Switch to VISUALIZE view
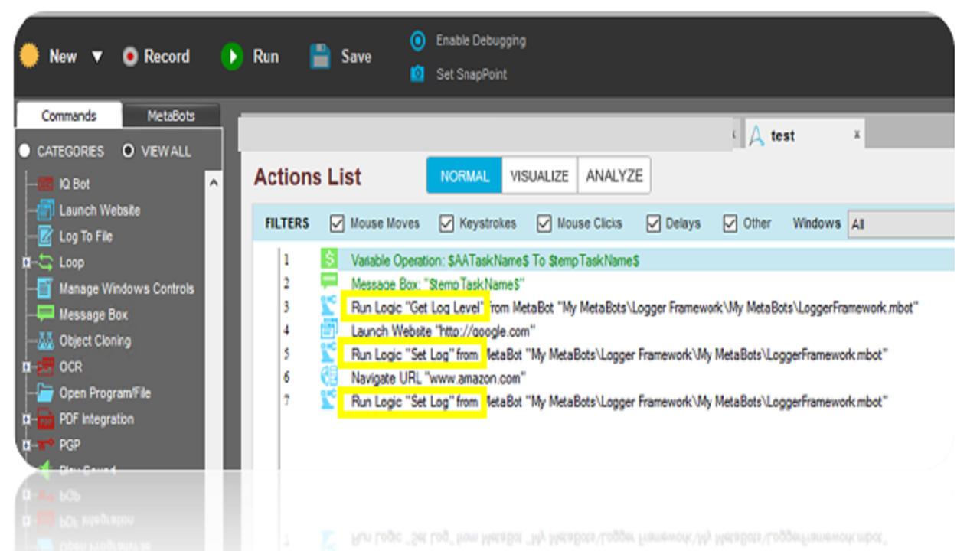Screen dimensions: 980x551 [x=540, y=176]
